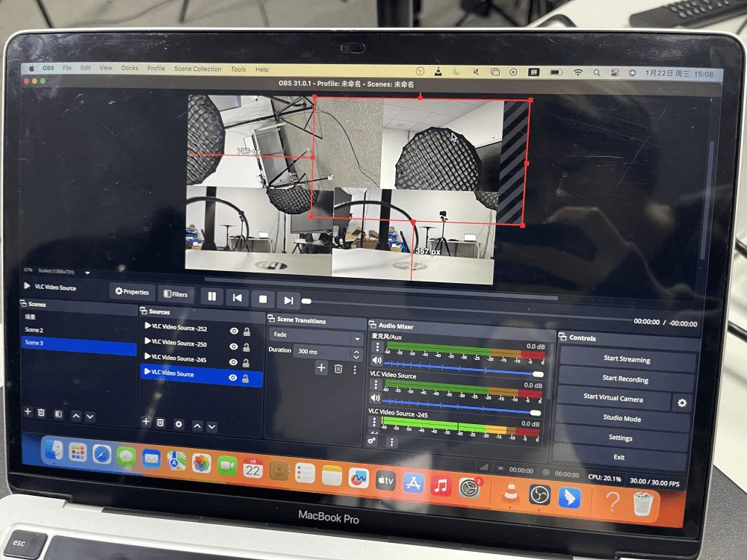The height and width of the screenshot is (560, 747).
Task: Enable Studio Mode
Action: 622,418
